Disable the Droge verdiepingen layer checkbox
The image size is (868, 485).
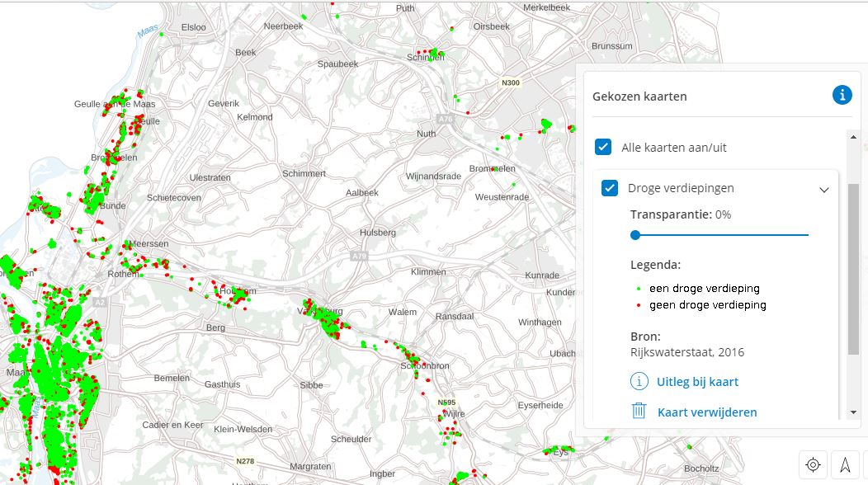[x=608, y=187]
